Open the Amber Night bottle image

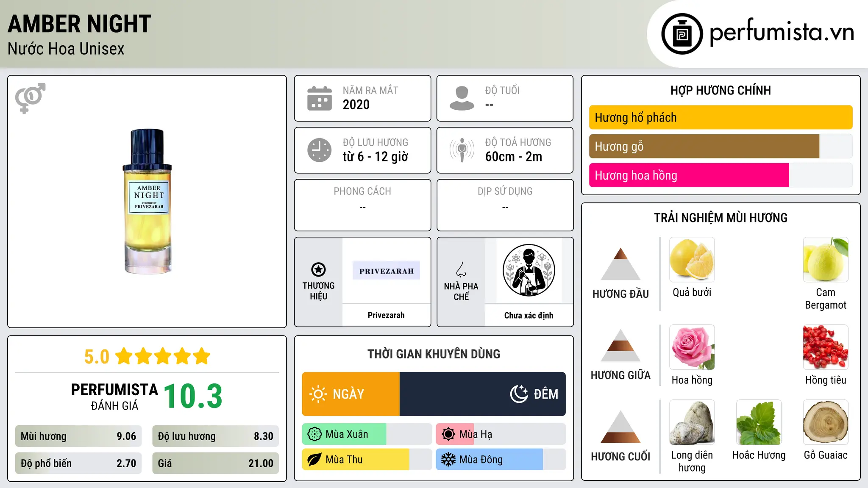[x=147, y=202]
